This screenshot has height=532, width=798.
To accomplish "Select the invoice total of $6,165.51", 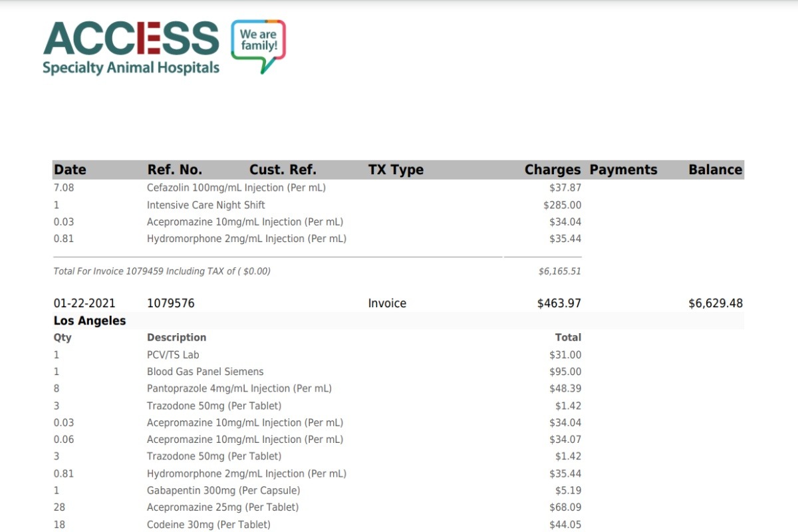I will click(559, 271).
